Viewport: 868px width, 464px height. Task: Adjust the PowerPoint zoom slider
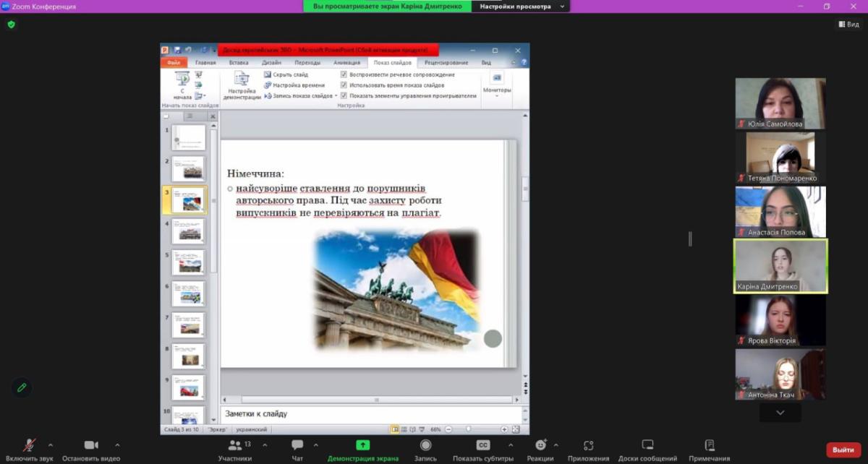tap(468, 429)
